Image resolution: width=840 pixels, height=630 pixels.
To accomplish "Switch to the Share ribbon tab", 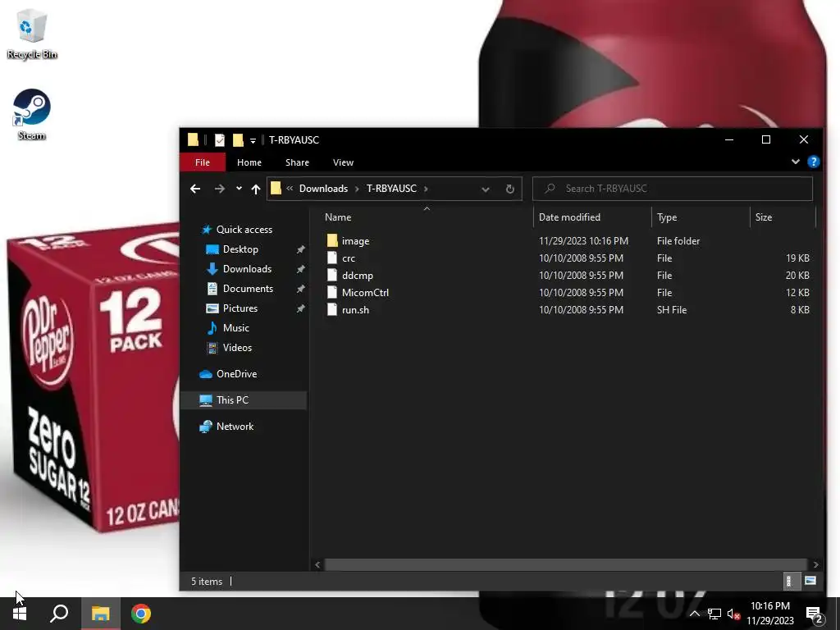I will 297,162.
